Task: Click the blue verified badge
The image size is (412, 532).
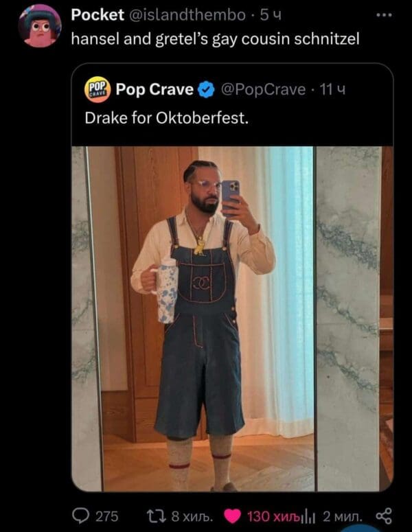Action: 205,89
